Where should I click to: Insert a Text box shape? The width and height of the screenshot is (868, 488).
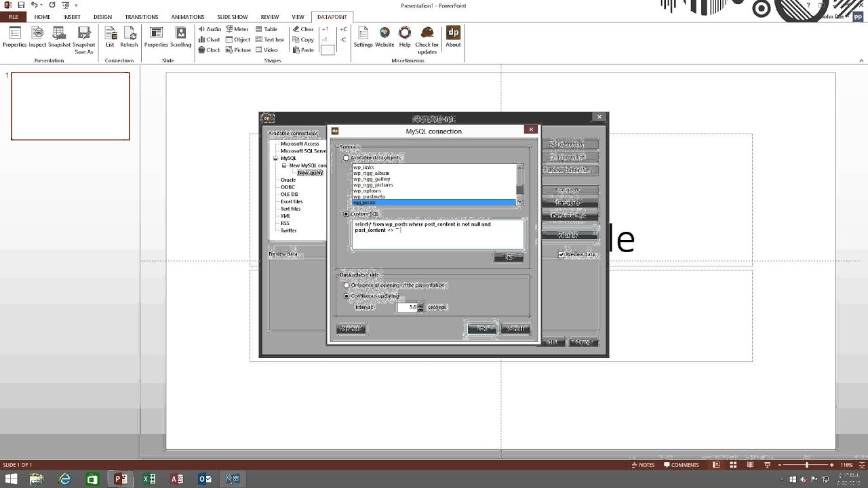click(270, 39)
